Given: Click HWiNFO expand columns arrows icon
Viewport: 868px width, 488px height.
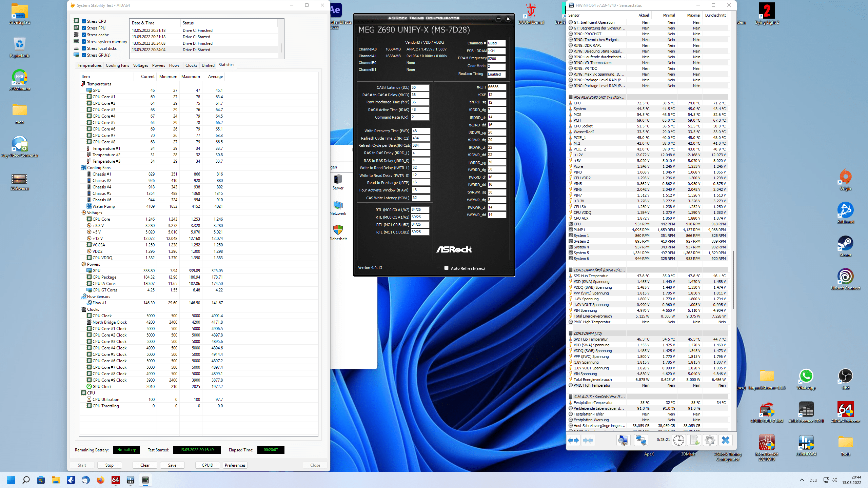Looking at the screenshot, I should [x=573, y=440].
